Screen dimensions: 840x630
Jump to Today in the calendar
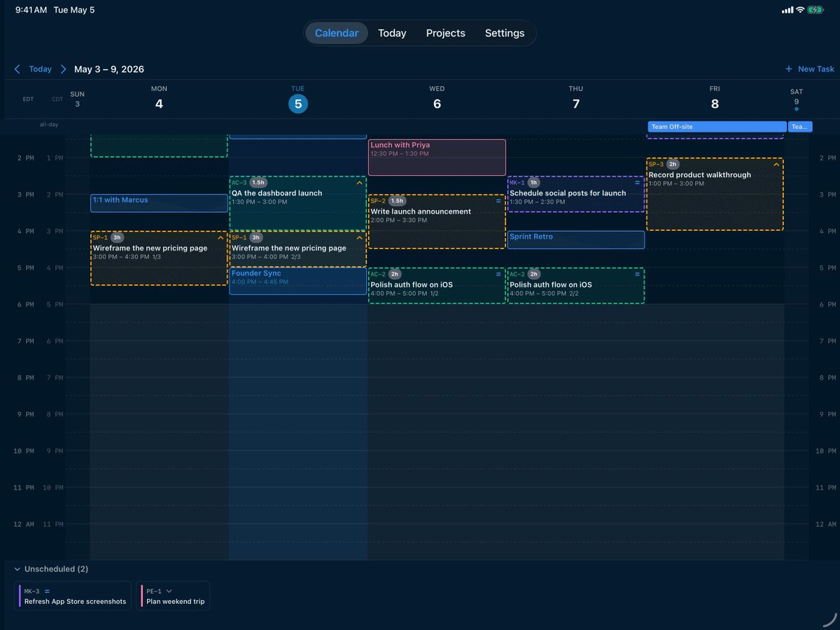(x=40, y=69)
